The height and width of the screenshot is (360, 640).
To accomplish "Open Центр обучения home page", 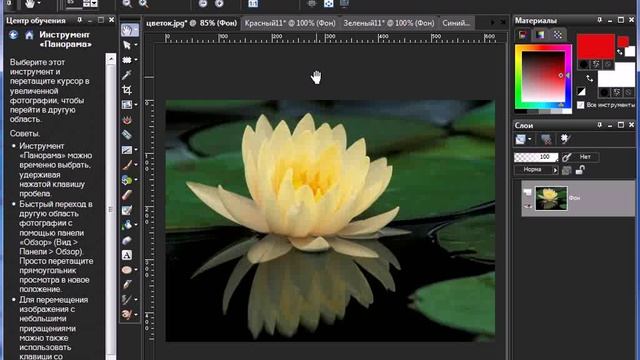I will pos(29,36).
